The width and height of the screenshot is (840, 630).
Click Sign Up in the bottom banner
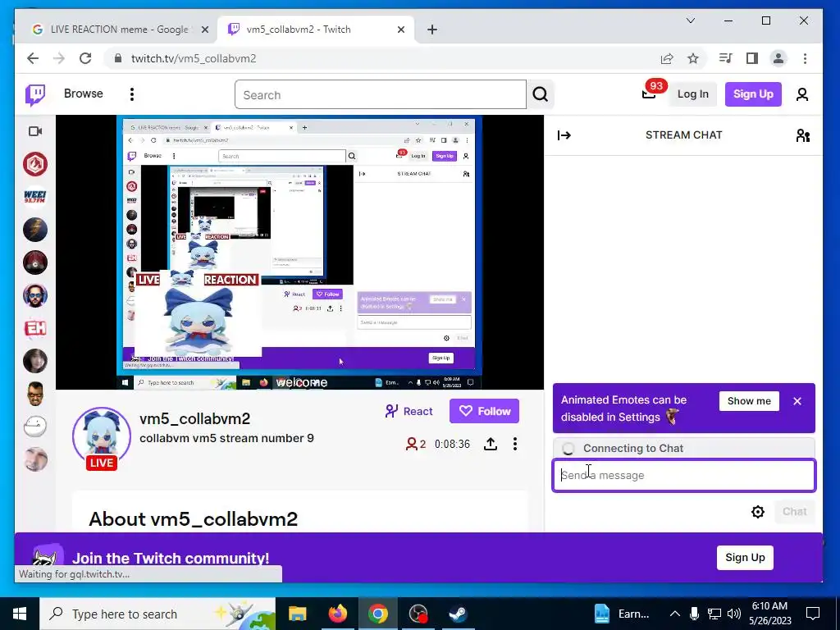[745, 558]
